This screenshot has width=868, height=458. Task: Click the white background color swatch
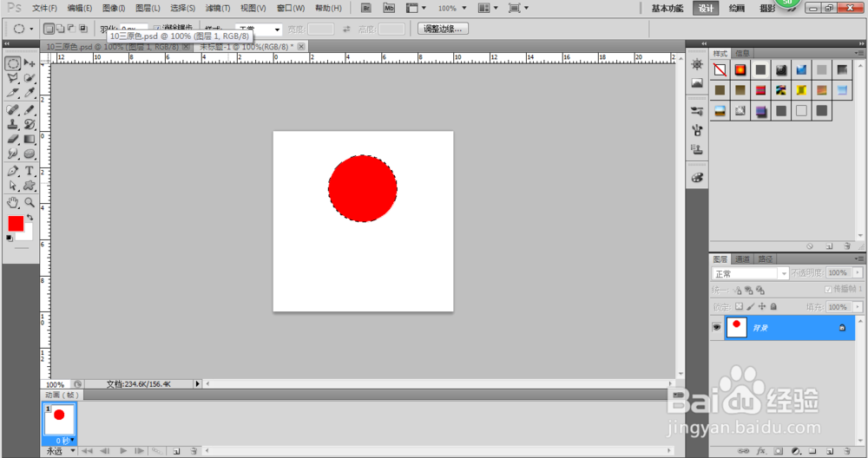point(27,235)
